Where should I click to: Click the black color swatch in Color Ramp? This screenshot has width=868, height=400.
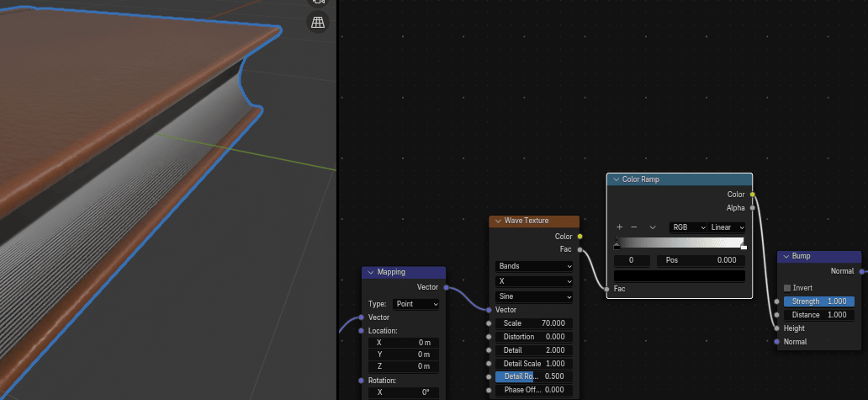pyautogui.click(x=680, y=276)
